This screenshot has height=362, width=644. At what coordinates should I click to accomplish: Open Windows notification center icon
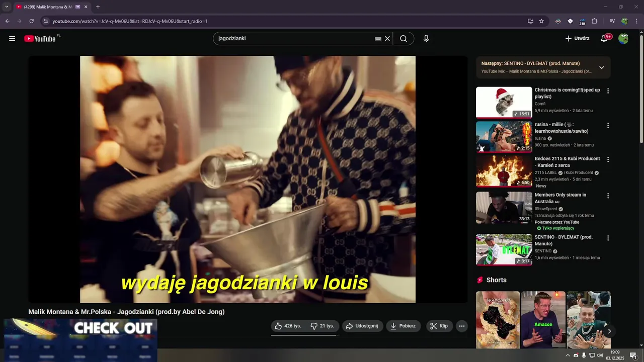(x=633, y=355)
